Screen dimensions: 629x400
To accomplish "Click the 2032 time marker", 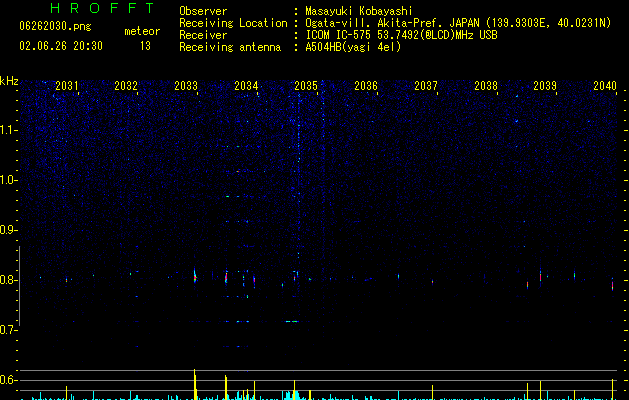I will (126, 86).
